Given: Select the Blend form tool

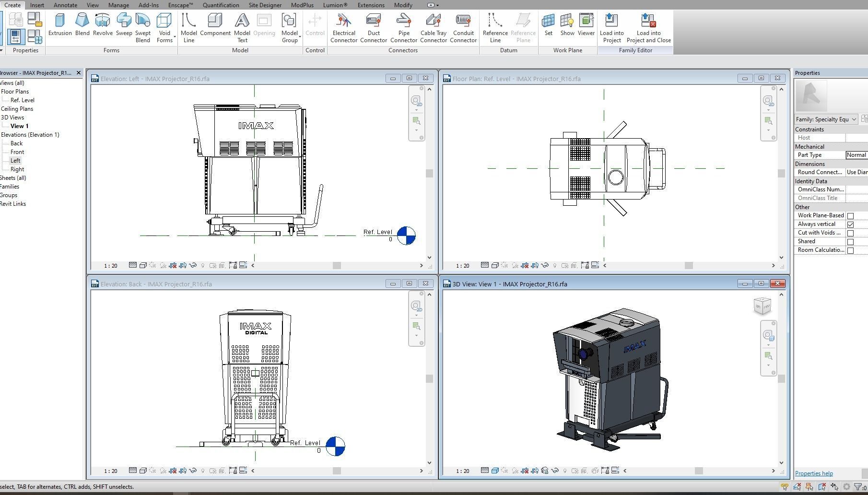Looking at the screenshot, I should (x=82, y=25).
